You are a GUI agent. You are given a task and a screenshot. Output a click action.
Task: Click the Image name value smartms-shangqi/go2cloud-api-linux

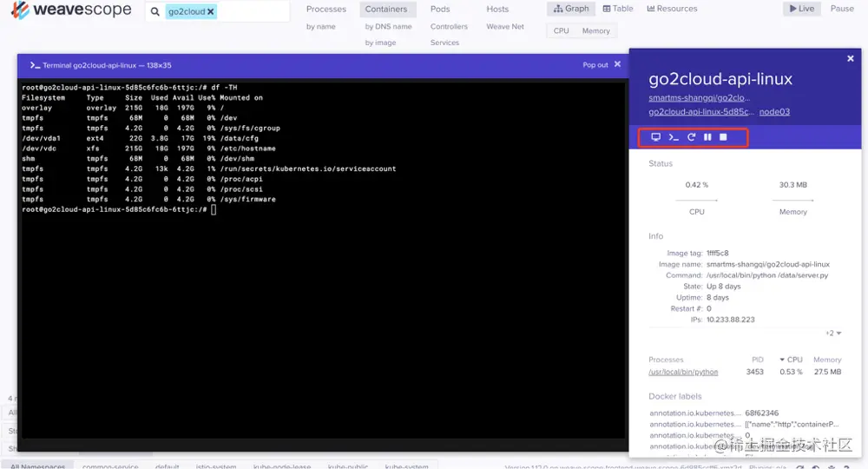(768, 264)
